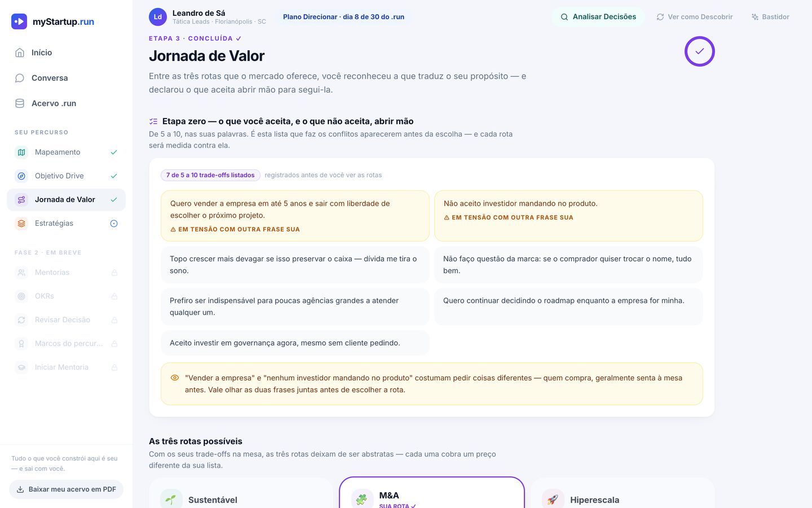Click the Mapeamento completed checkmark

[x=114, y=152]
